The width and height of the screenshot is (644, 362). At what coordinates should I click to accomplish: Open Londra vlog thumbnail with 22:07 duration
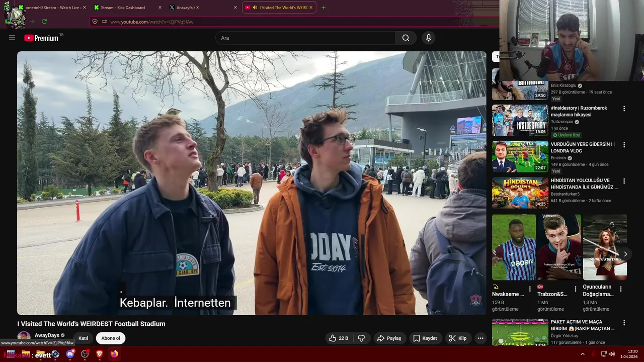point(520,156)
